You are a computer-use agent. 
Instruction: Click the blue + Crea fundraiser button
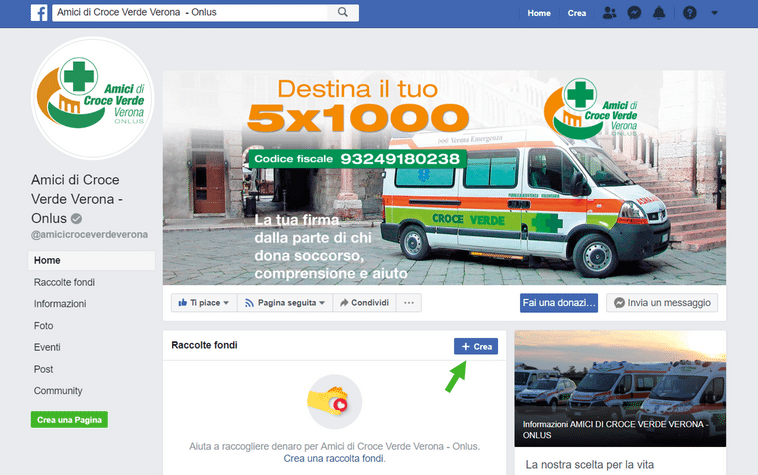(x=476, y=346)
